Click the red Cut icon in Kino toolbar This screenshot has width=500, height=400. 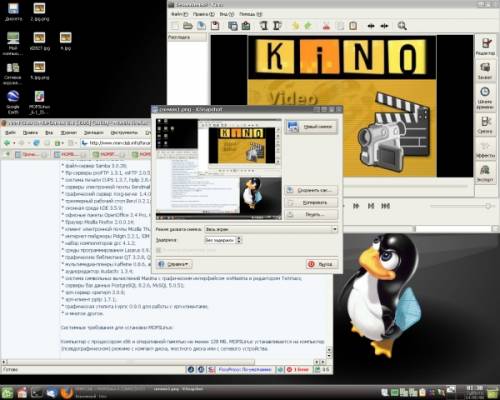326,26
